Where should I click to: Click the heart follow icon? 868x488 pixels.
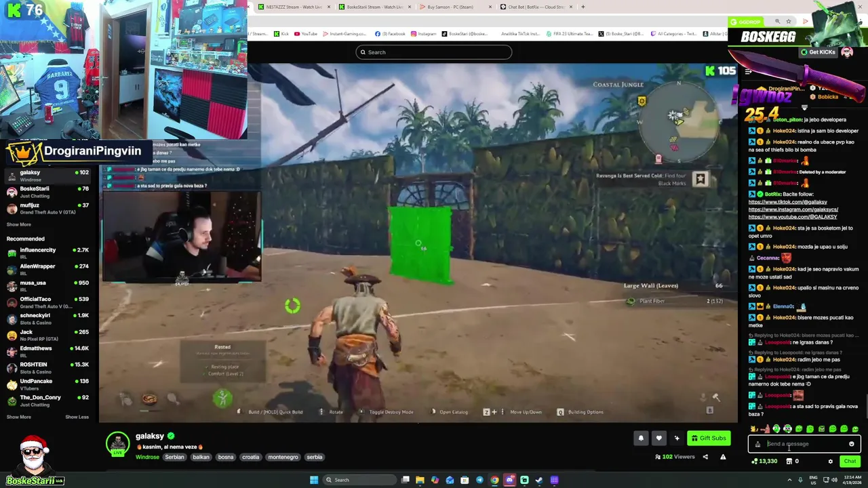pos(658,439)
